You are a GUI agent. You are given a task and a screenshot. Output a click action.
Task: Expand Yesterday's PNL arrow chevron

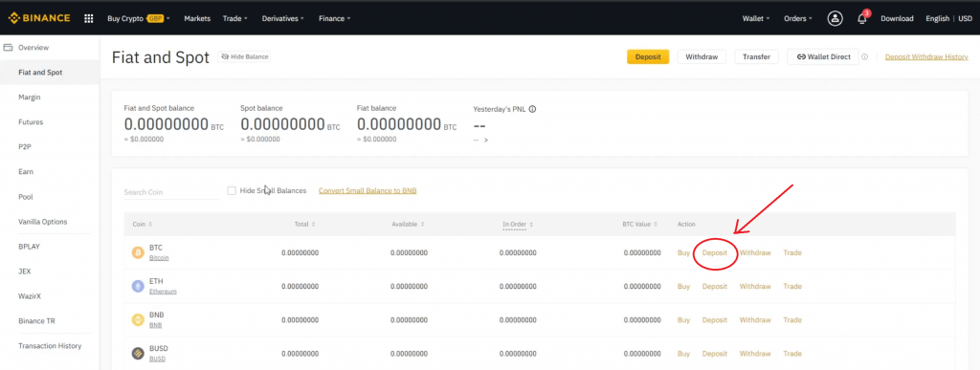486,141
